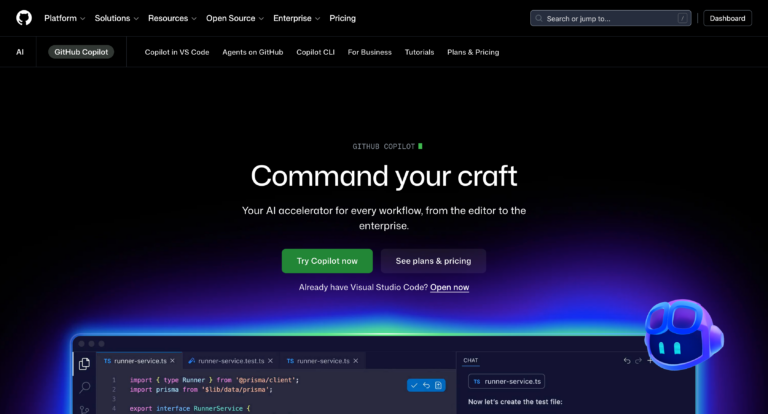Click the file icon in blue editor toolbar

[x=438, y=386]
